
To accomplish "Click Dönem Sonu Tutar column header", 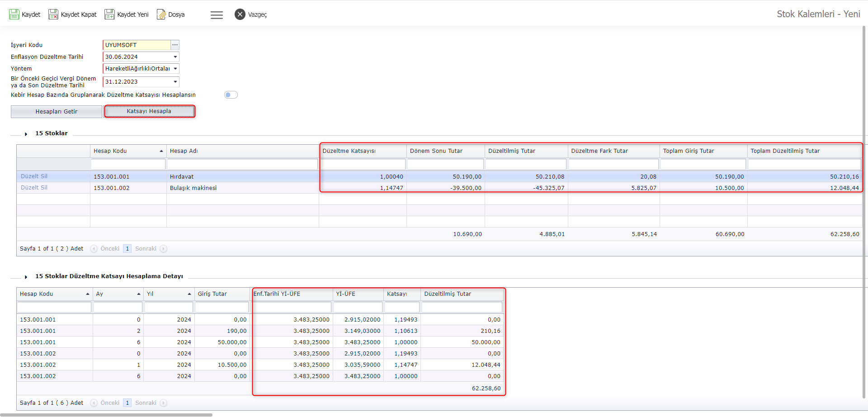I will pyautogui.click(x=446, y=151).
